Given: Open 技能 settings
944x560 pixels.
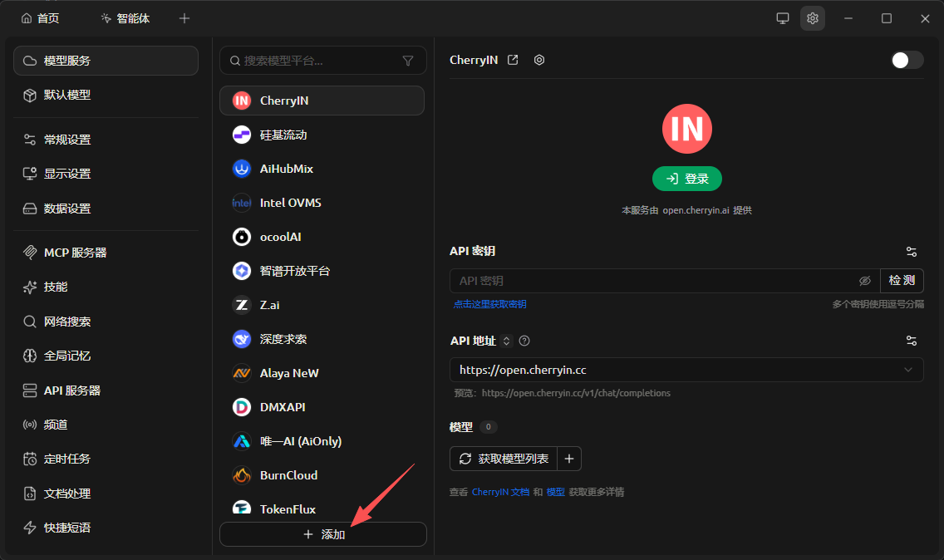Looking at the screenshot, I should (106, 287).
